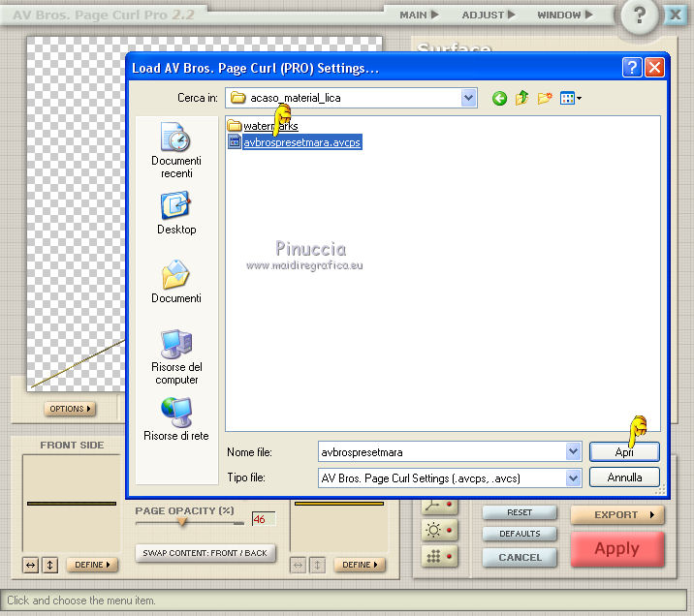Select Desktop in places bar
The height and width of the screenshot is (616, 694).
[176, 213]
